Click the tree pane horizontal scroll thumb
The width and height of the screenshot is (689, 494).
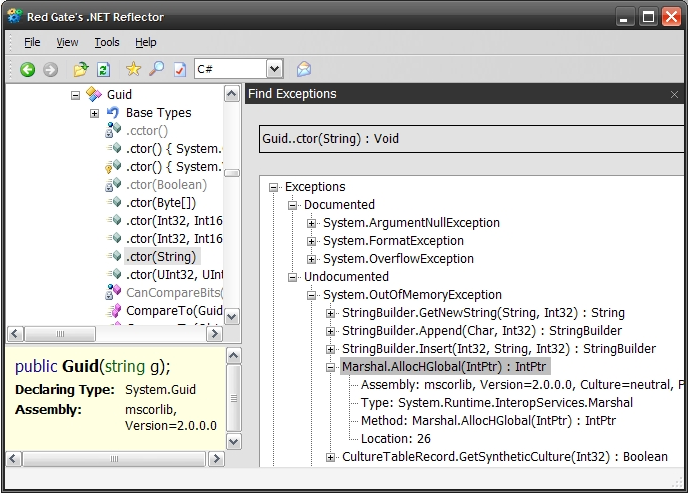pos(60,334)
